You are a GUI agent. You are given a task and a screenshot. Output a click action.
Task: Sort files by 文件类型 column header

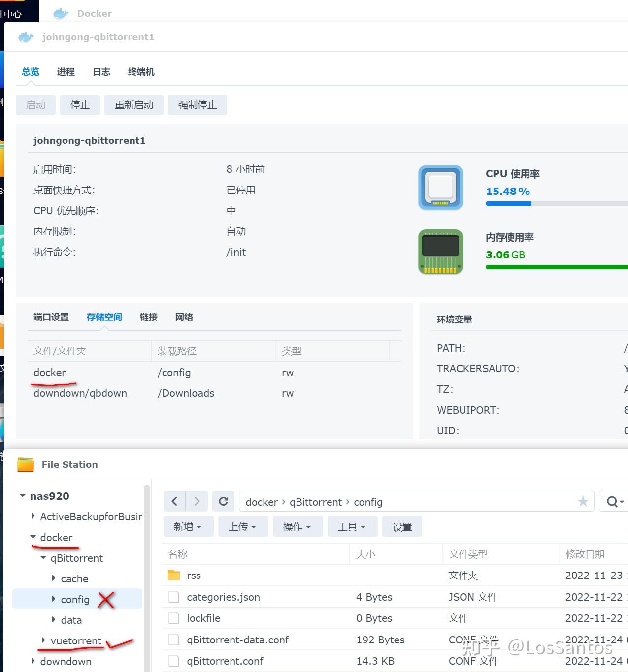pyautogui.click(x=501, y=554)
